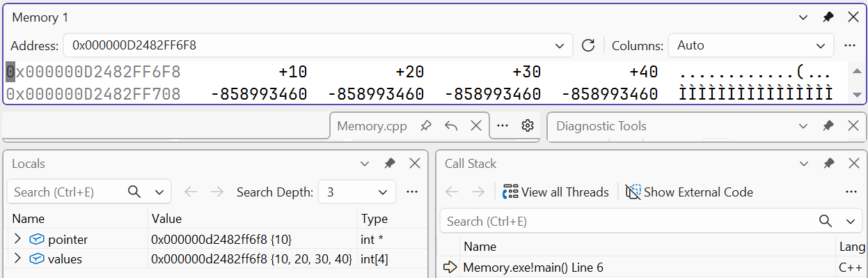Viewport: 868px width, 278px height.
Task: Click the Call Stack back arrow
Action: pyautogui.click(x=452, y=192)
